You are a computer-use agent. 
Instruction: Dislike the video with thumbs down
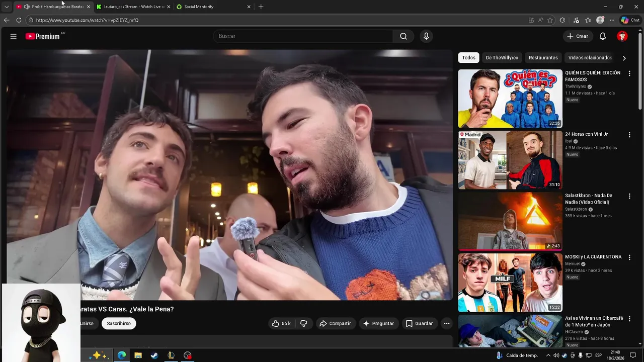click(303, 323)
